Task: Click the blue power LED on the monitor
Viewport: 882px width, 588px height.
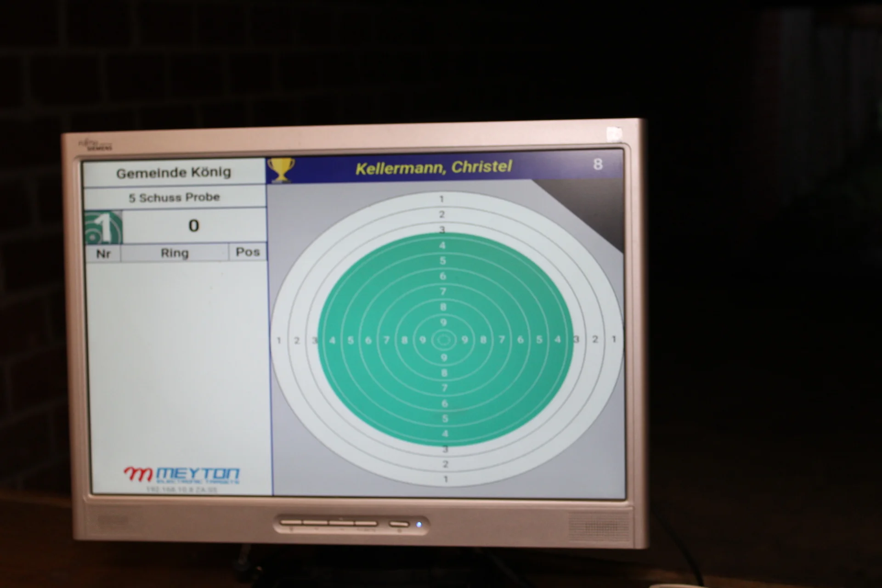Action: click(x=419, y=525)
